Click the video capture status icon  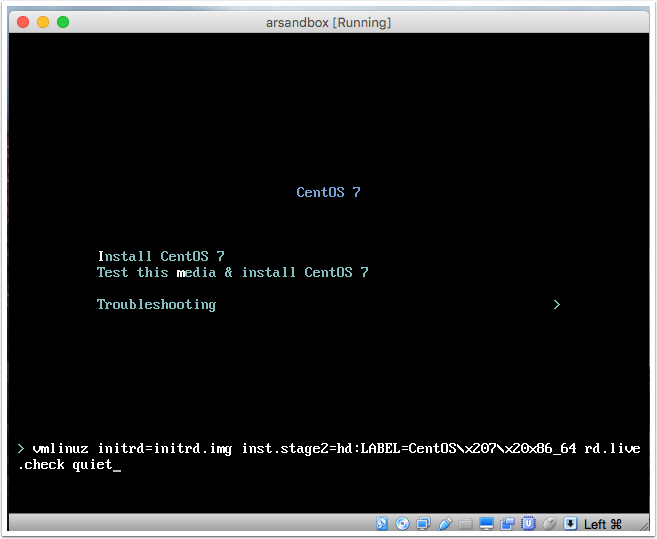pos(507,523)
